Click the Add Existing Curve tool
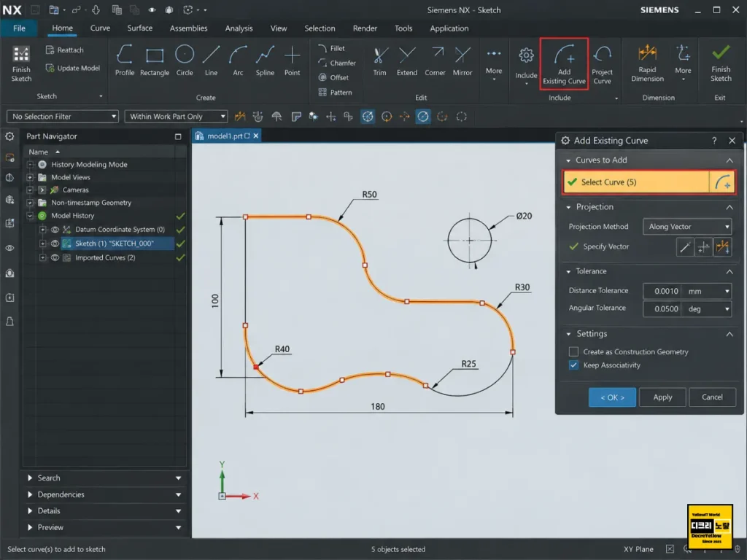The width and height of the screenshot is (747, 560). pos(564,64)
